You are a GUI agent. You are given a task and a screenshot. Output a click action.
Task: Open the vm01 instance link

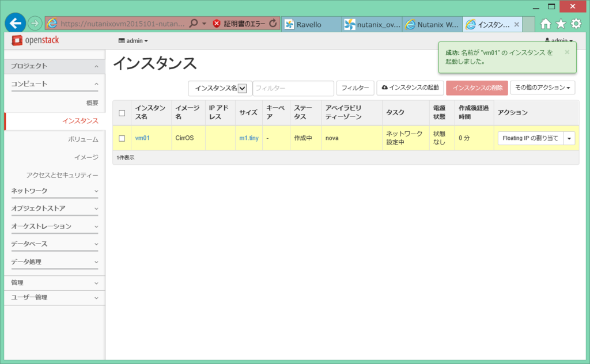click(142, 138)
